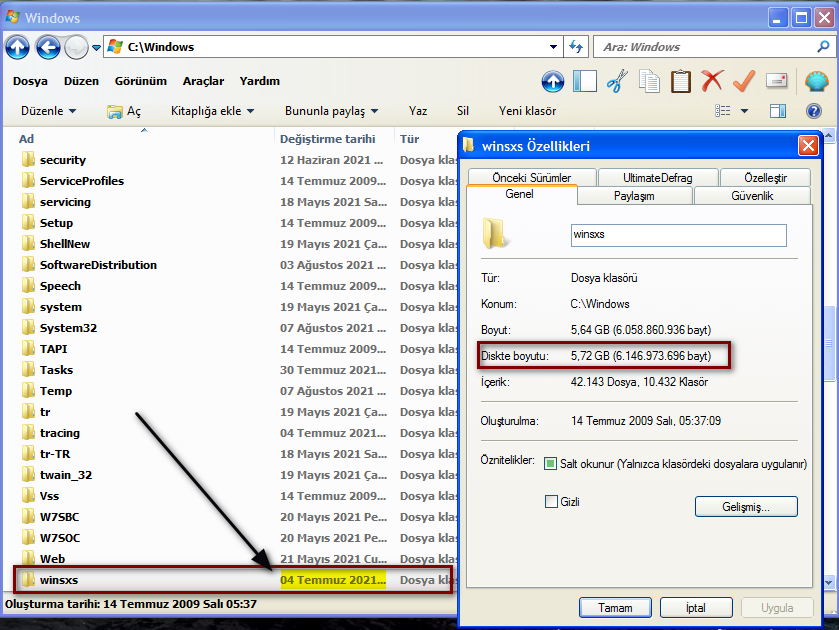Click the orange checkmark properties icon
This screenshot has height=630, width=839.
[744, 81]
